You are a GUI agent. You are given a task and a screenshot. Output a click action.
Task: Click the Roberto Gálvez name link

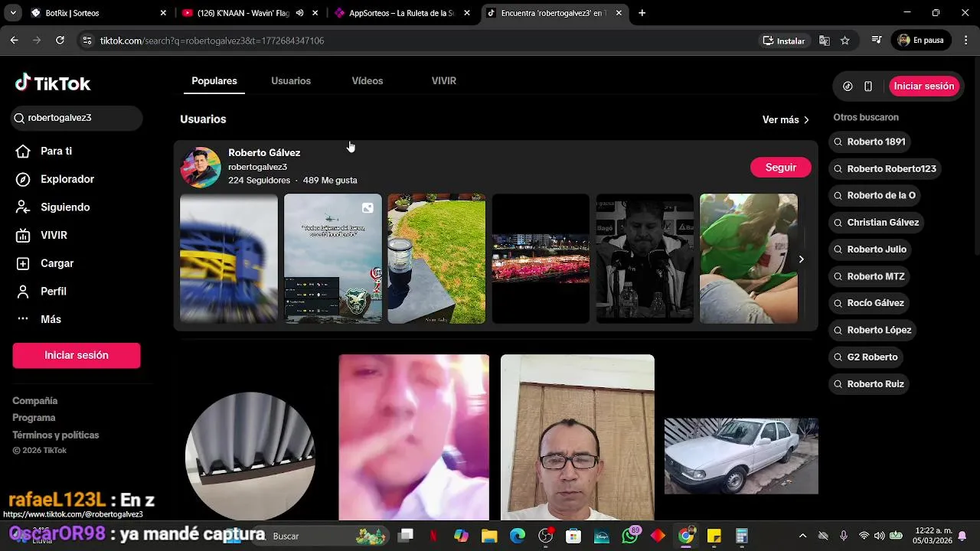point(264,153)
